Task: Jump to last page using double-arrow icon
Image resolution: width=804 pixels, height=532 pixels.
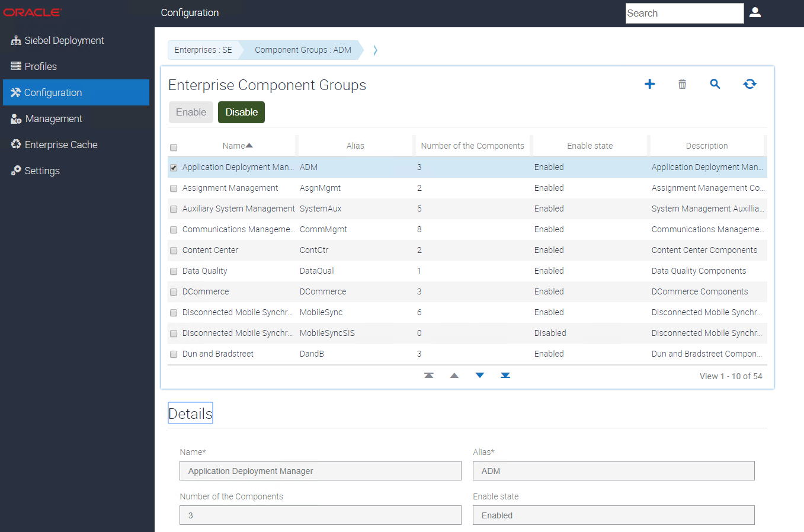Action: tap(505, 375)
